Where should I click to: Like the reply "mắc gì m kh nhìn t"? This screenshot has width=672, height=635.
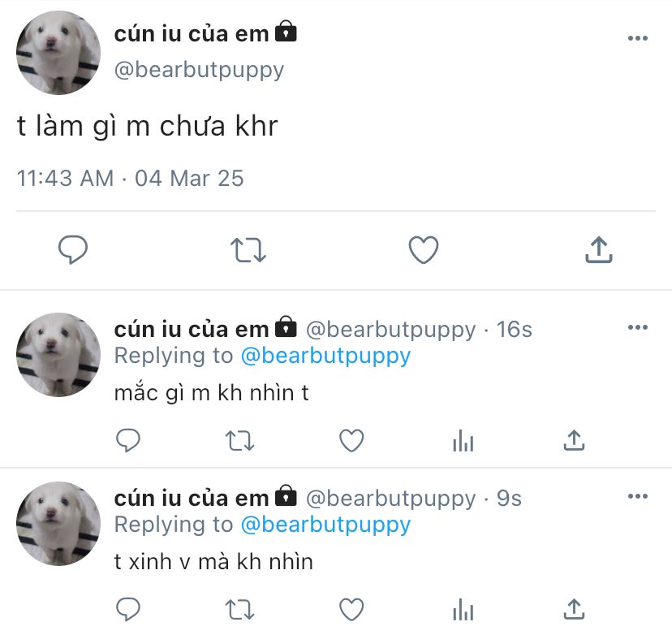click(351, 440)
